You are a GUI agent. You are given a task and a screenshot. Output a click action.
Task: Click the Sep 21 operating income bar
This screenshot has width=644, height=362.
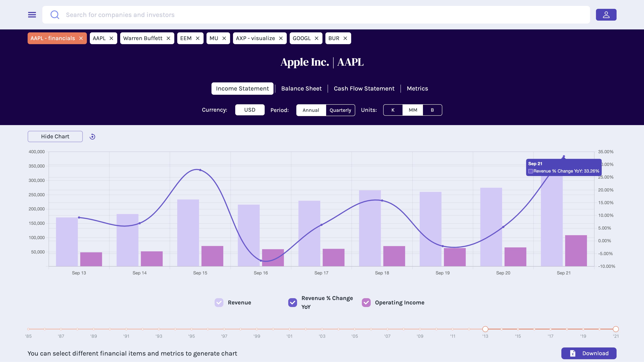point(576,251)
